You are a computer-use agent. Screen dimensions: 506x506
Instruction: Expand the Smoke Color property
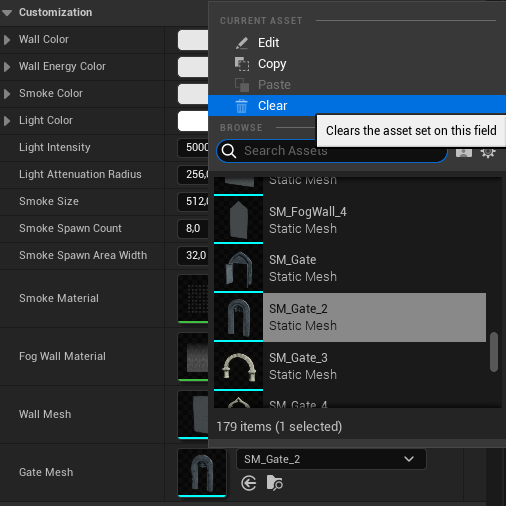tap(7, 94)
